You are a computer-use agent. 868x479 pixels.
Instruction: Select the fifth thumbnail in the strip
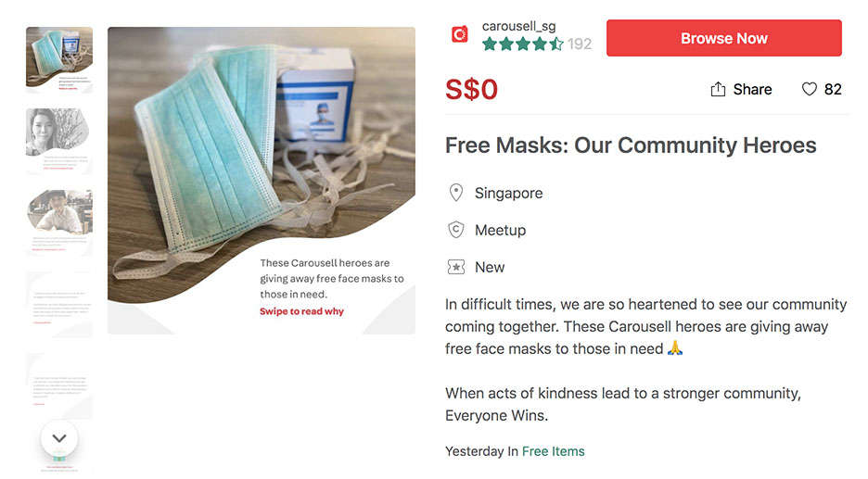[x=59, y=382]
